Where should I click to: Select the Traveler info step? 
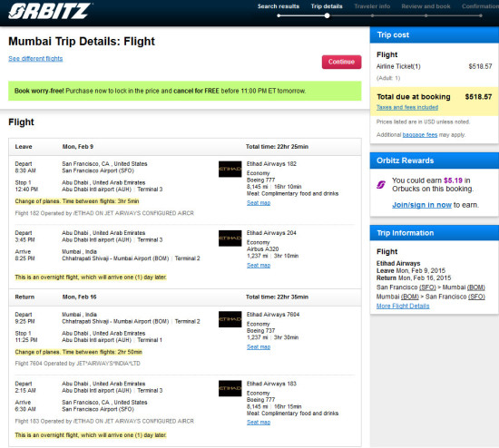tap(372, 6)
